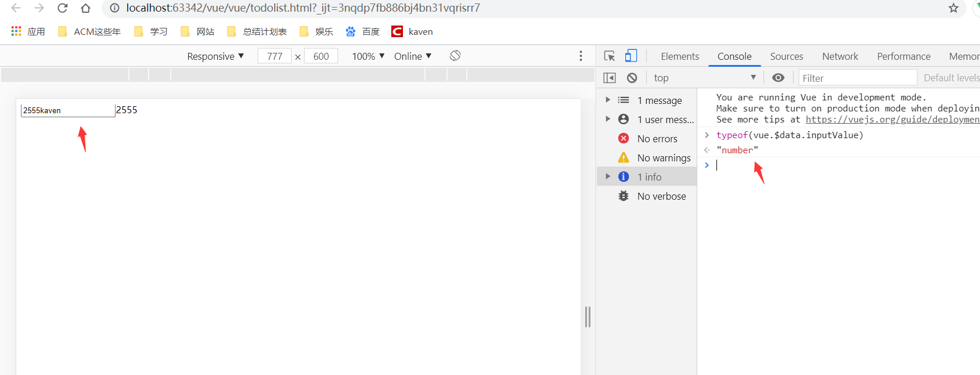Focus the console input prompt
980x375 pixels.
click(848, 165)
